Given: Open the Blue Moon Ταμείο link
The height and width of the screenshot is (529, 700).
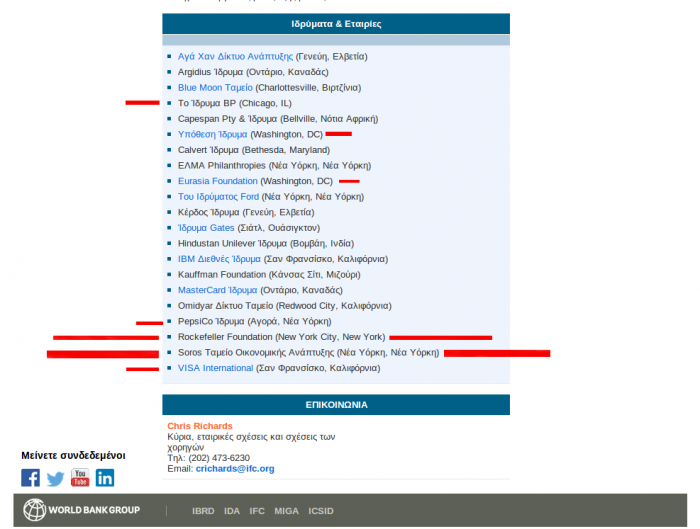Looking at the screenshot, I should [x=215, y=87].
